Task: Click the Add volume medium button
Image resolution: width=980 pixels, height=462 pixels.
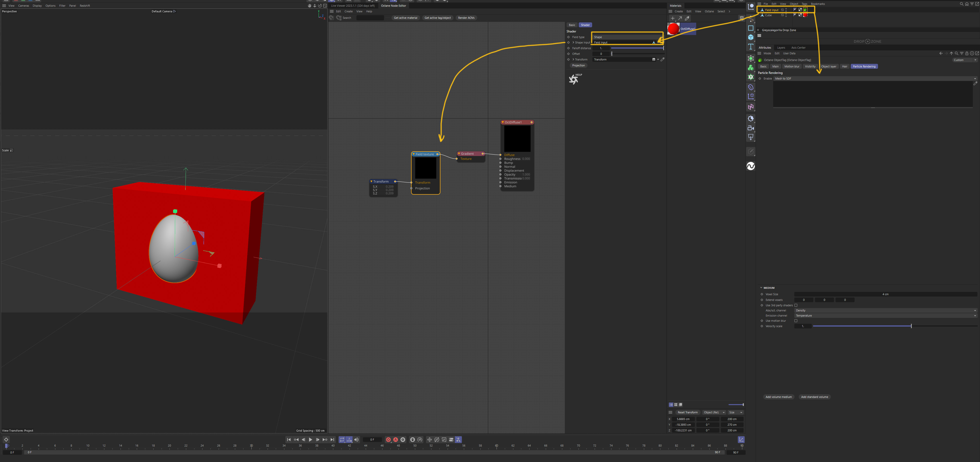Action: click(778, 397)
